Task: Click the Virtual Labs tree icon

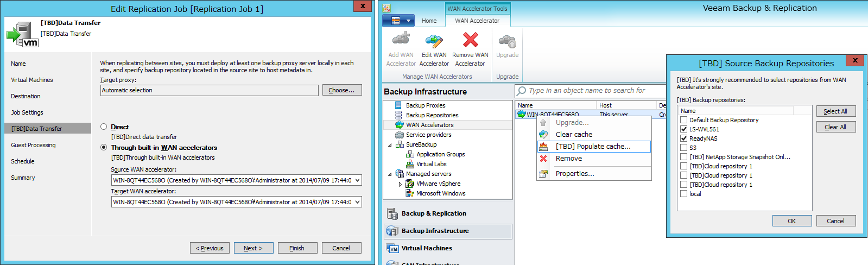Action: point(410,164)
